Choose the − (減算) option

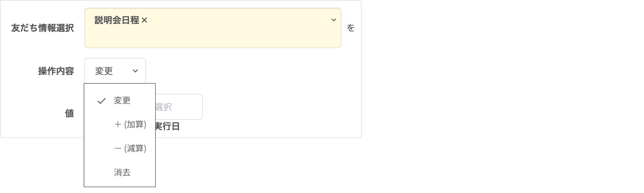click(x=130, y=148)
